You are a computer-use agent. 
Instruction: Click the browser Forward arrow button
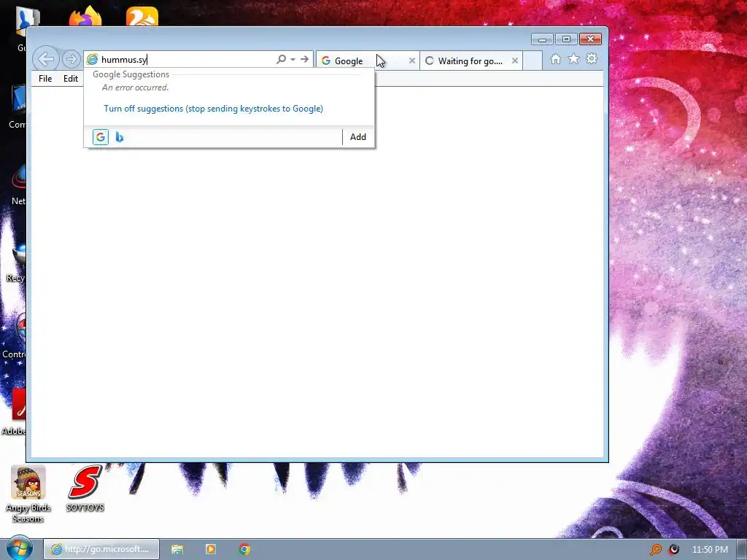click(71, 59)
